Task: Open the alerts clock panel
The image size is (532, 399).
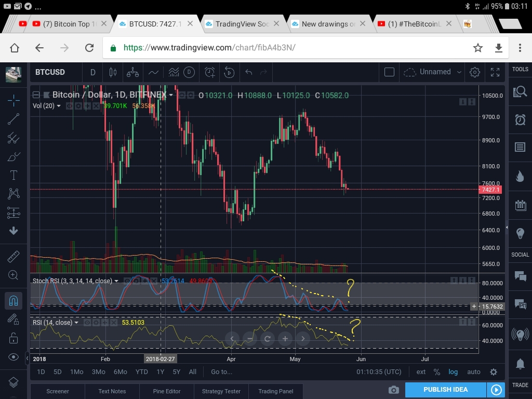Action: 520,119
